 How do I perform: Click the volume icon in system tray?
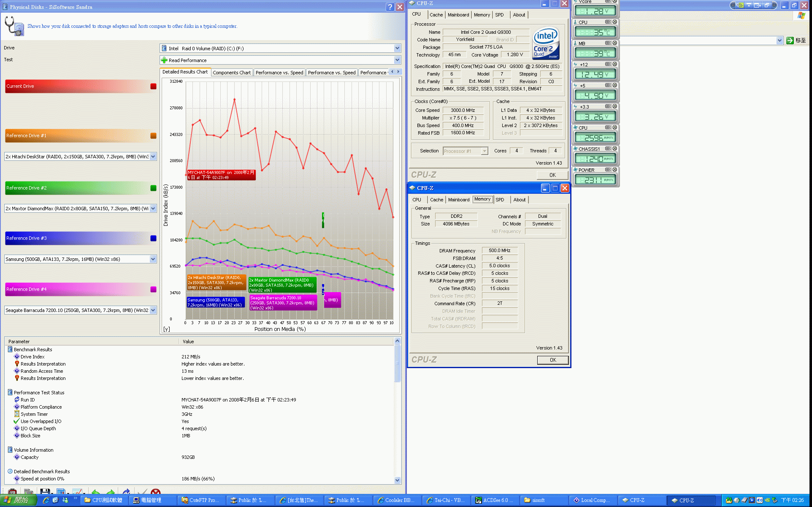click(x=759, y=500)
